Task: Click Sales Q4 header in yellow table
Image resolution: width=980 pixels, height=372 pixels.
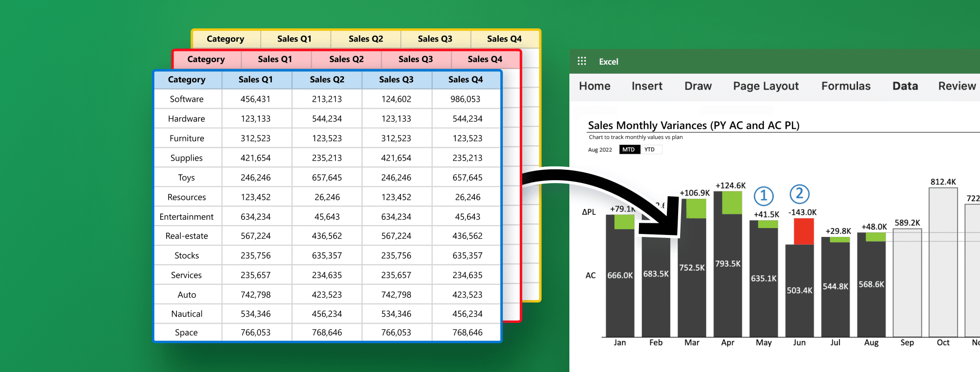Action: point(504,39)
